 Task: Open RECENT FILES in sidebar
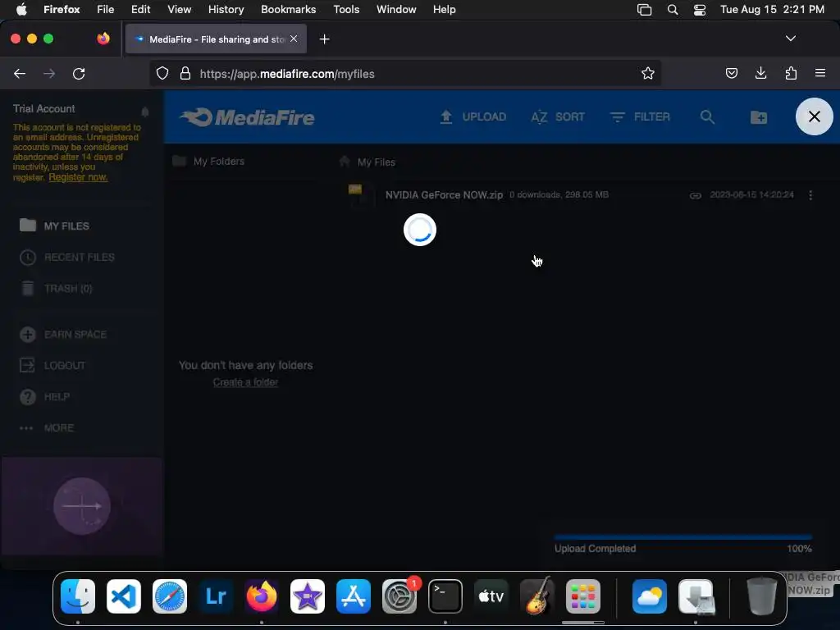(x=67, y=257)
